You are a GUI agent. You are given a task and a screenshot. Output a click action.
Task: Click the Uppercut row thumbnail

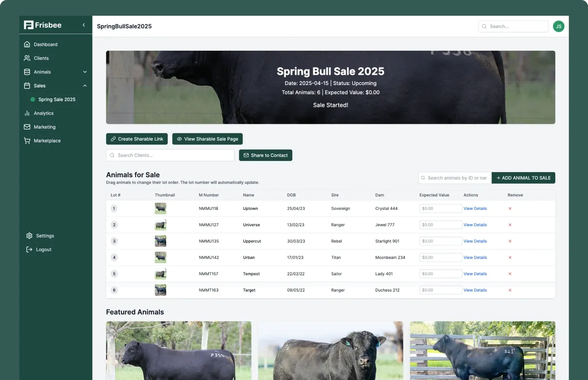160,241
